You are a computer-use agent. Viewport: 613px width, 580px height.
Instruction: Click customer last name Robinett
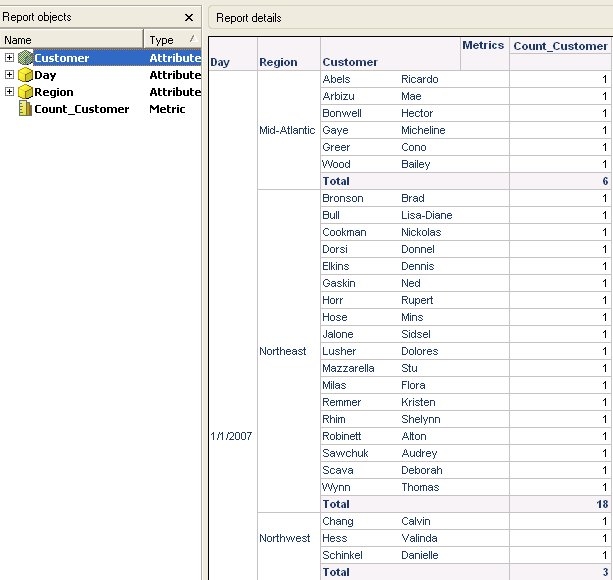coord(342,436)
